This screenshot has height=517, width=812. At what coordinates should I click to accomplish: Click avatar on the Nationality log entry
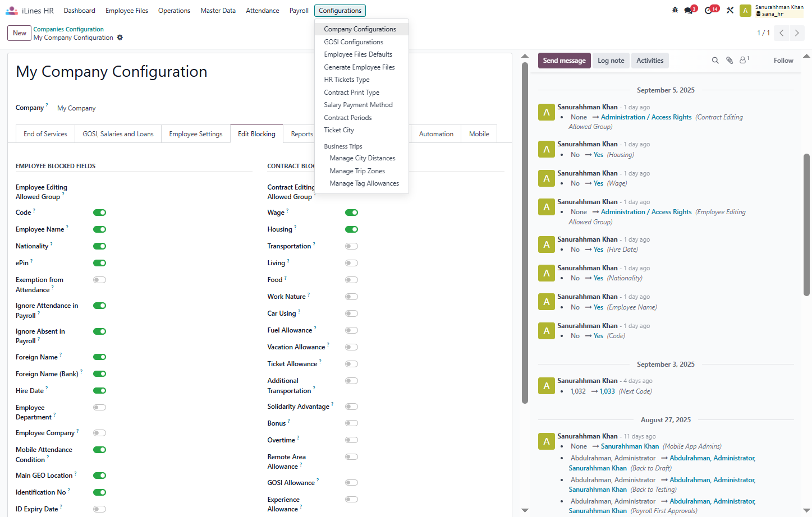click(547, 273)
